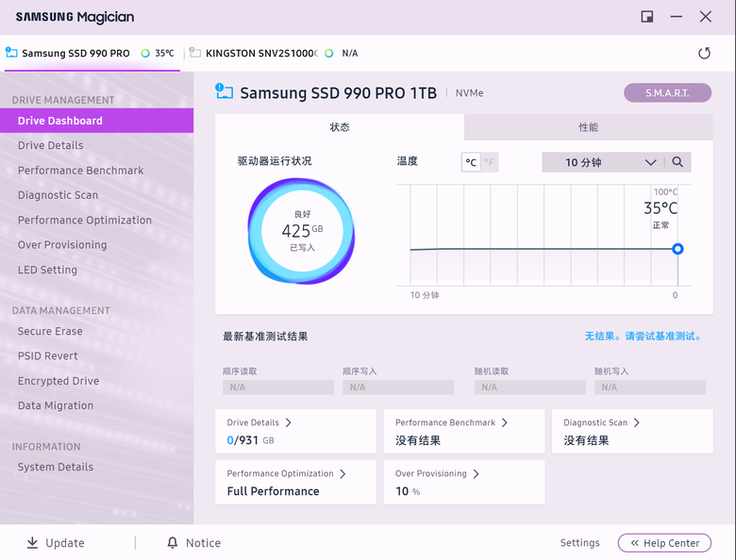Click the bell icon next to Notice
The width and height of the screenshot is (736, 560).
173,543
